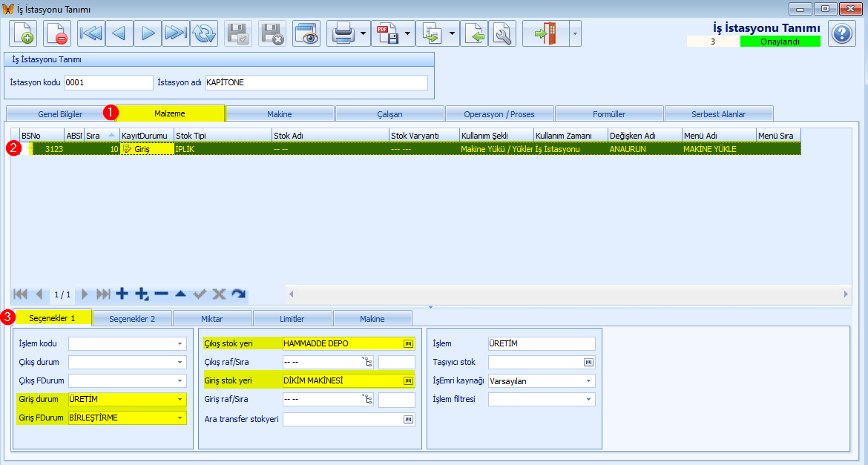Select the İPLİK cell in grid row
868x465 pixels.
coord(223,149)
